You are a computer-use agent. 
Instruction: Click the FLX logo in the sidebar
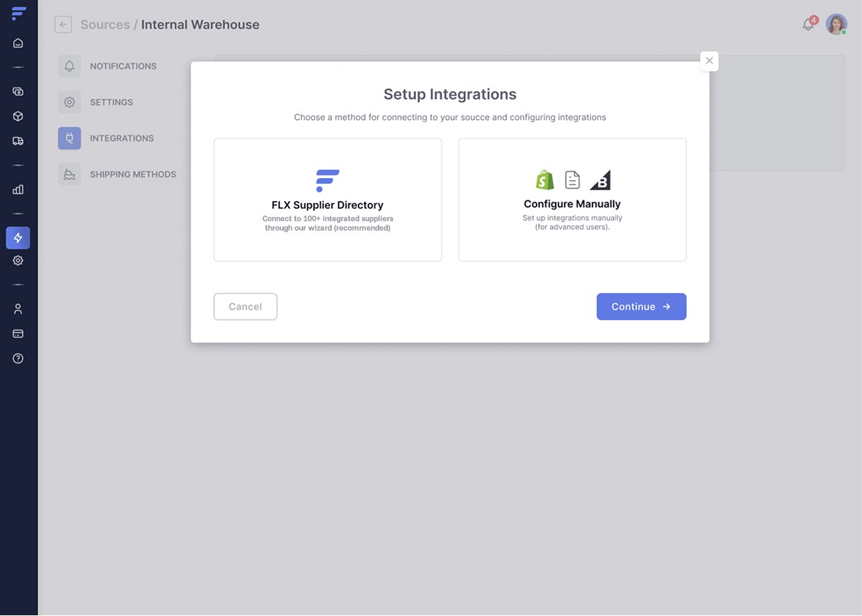click(x=18, y=14)
